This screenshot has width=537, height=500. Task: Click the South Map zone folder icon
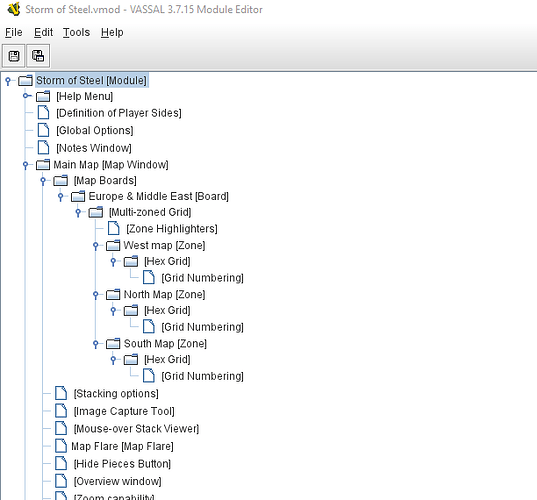(x=113, y=343)
